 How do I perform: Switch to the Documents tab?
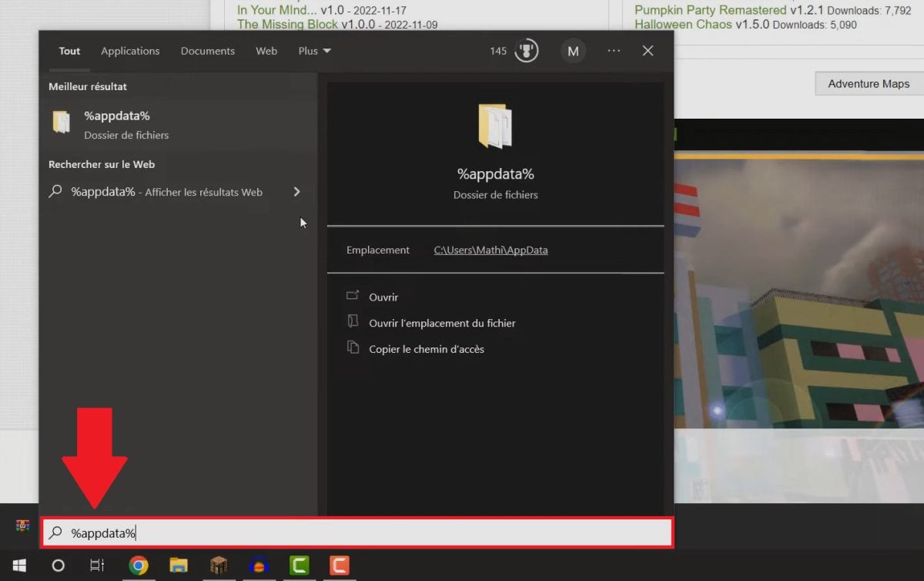point(207,51)
